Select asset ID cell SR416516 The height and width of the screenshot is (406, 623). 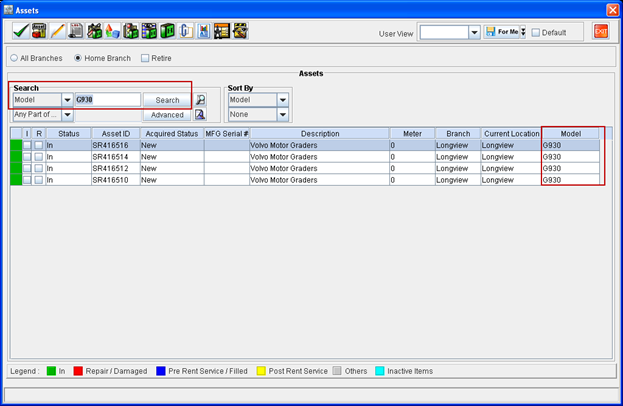coord(116,145)
